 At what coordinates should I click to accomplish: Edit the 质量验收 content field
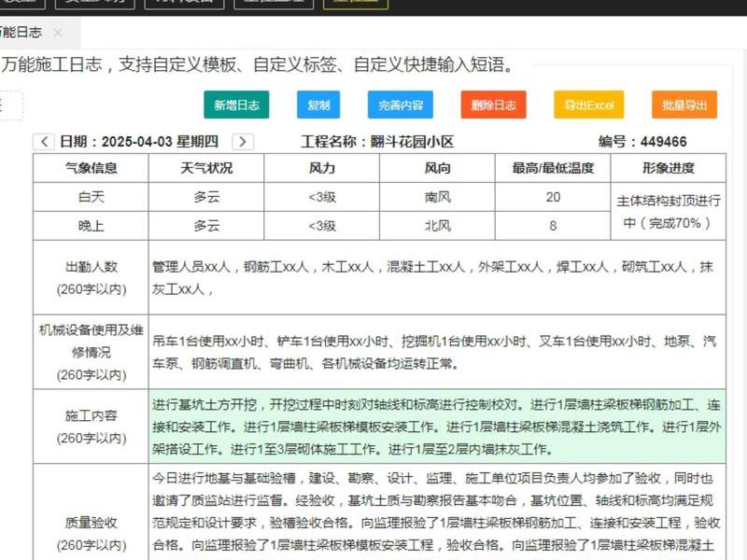tap(437, 511)
